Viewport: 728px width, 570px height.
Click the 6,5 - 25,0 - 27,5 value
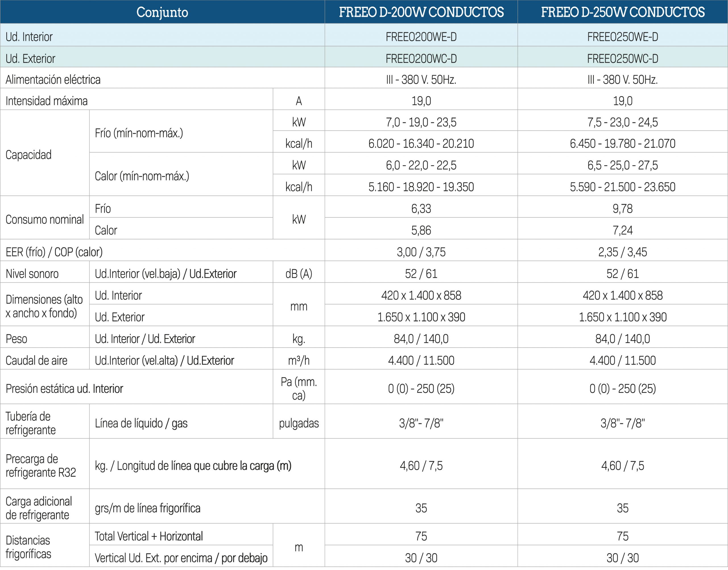tap(622, 166)
